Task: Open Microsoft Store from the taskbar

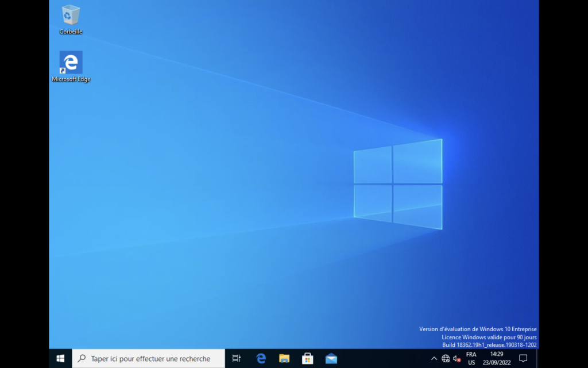Action: pyautogui.click(x=308, y=358)
